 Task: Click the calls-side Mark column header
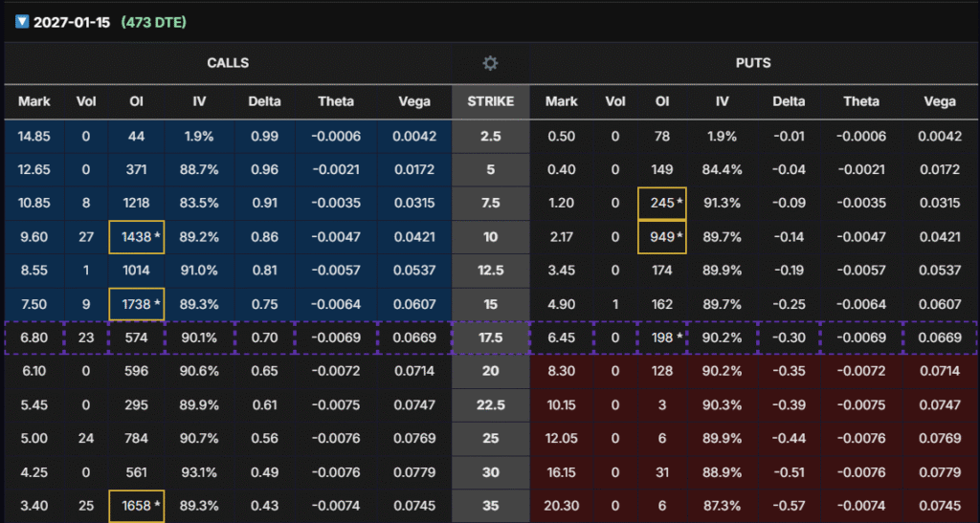pos(33,101)
